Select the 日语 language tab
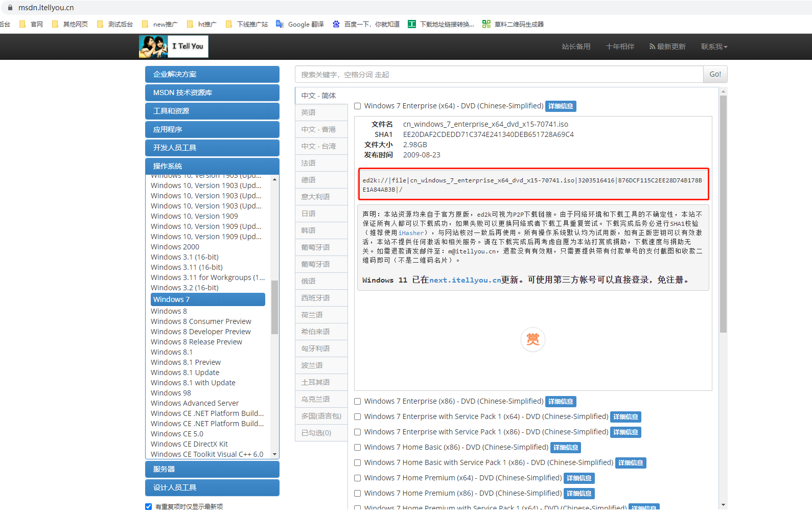This screenshot has height=512, width=812. (321, 214)
